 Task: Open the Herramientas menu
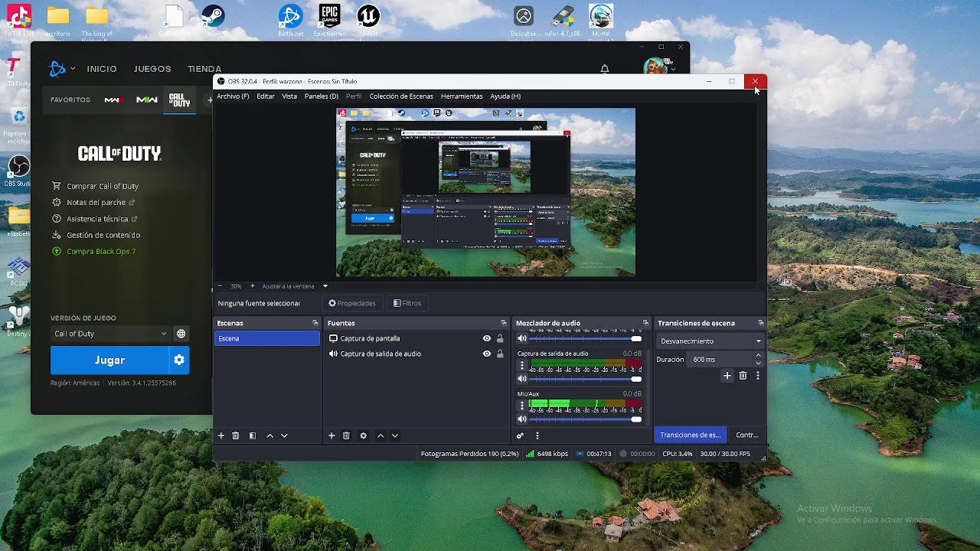[462, 96]
